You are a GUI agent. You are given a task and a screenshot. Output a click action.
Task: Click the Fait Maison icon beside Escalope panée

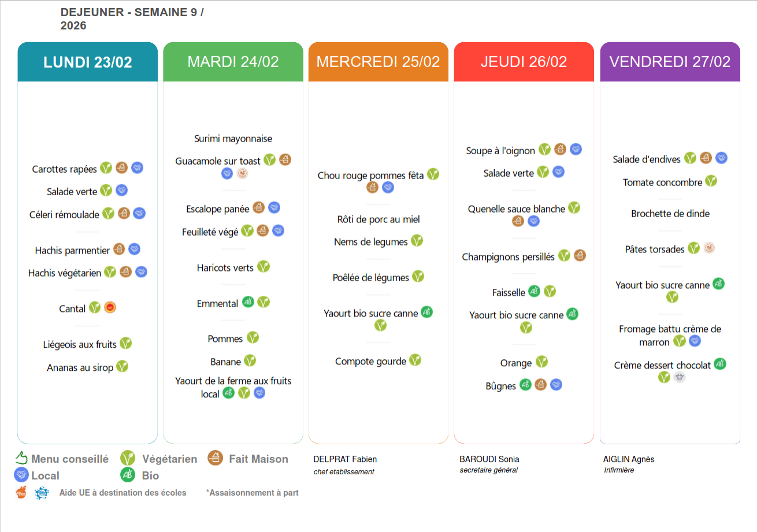[259, 208]
